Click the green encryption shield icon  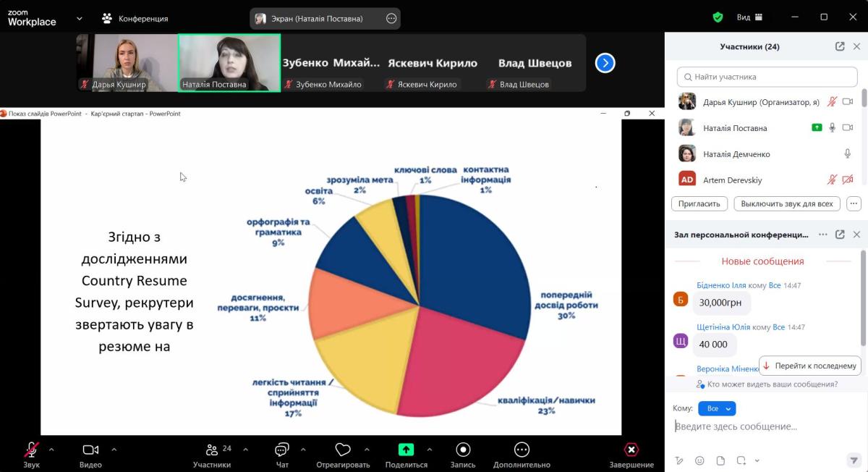(x=718, y=17)
